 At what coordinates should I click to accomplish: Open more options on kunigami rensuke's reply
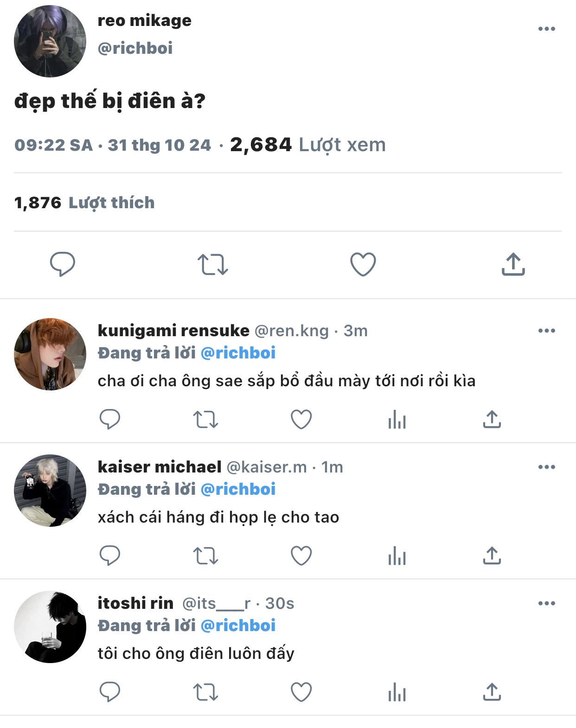(x=546, y=331)
